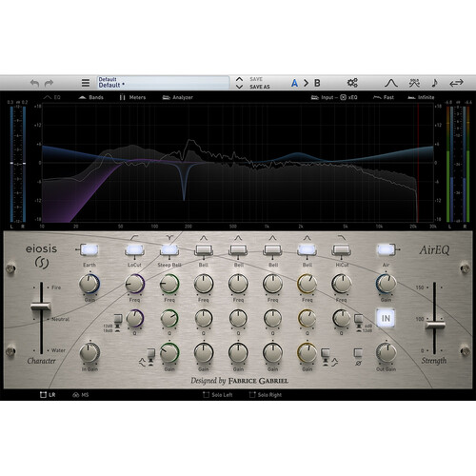Select the B comparison state
This screenshot has width=476, height=476.
(x=317, y=83)
